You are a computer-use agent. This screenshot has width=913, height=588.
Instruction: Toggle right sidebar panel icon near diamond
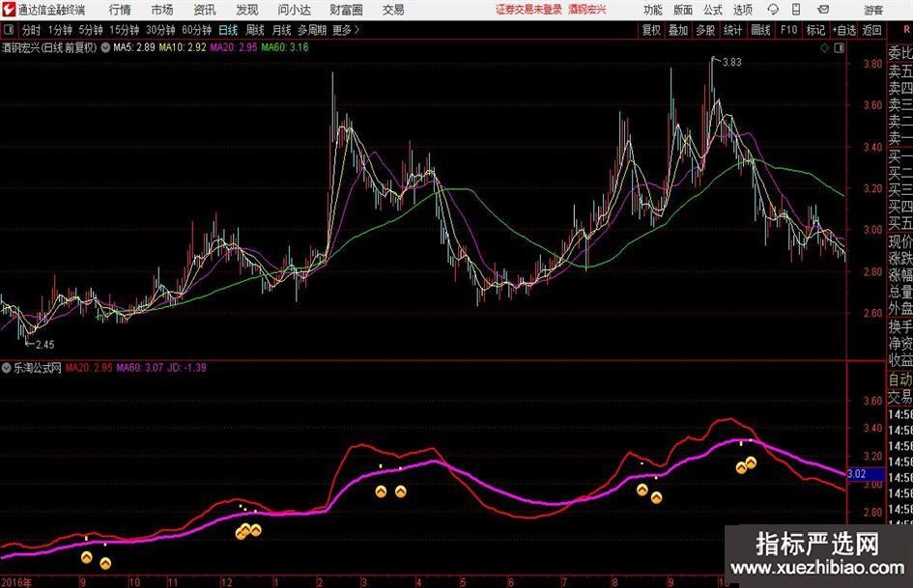tap(837, 46)
